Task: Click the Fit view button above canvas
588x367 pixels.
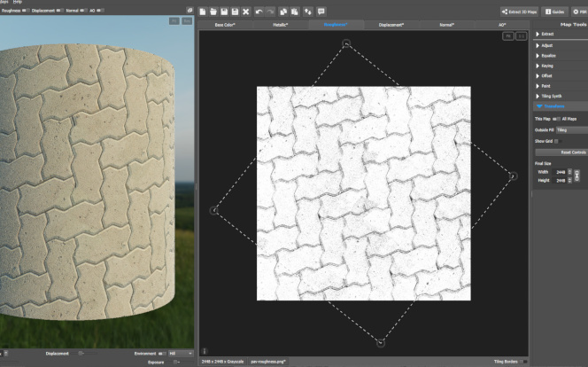Action: point(507,36)
